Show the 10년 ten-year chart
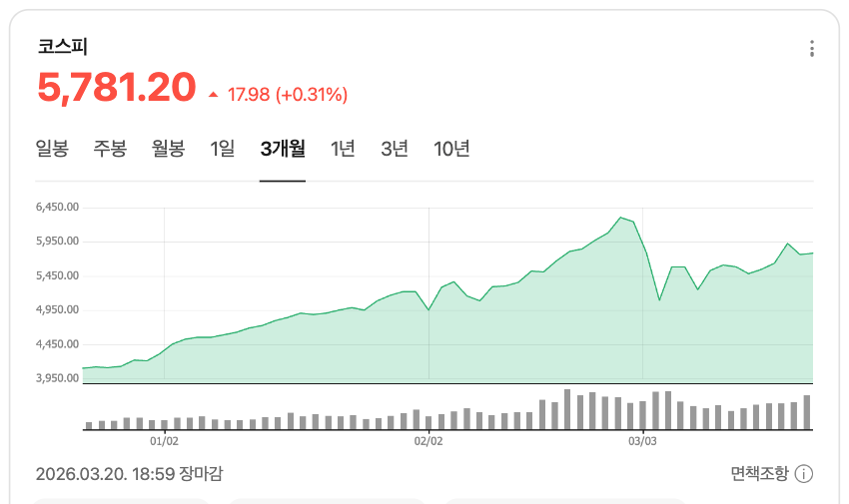The width and height of the screenshot is (849, 504). pos(451,148)
